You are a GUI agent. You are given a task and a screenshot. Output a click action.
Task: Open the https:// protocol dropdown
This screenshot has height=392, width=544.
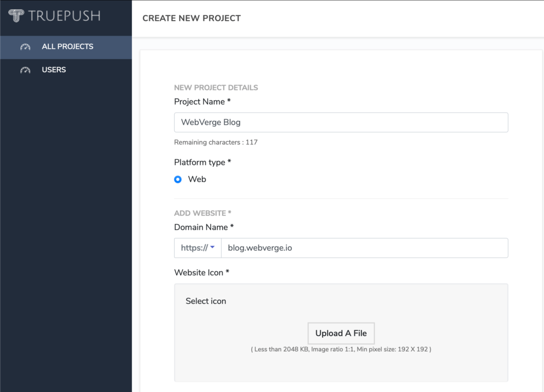197,248
